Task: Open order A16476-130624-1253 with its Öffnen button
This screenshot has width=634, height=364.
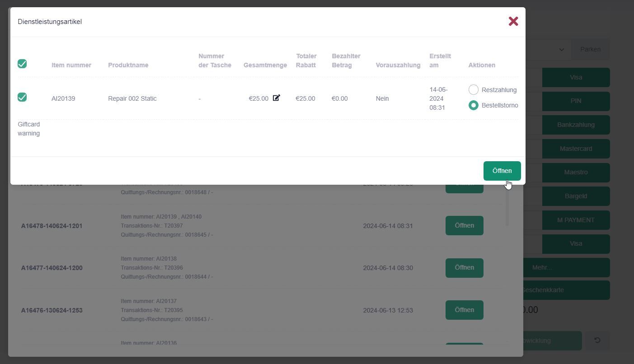Action: click(x=464, y=310)
